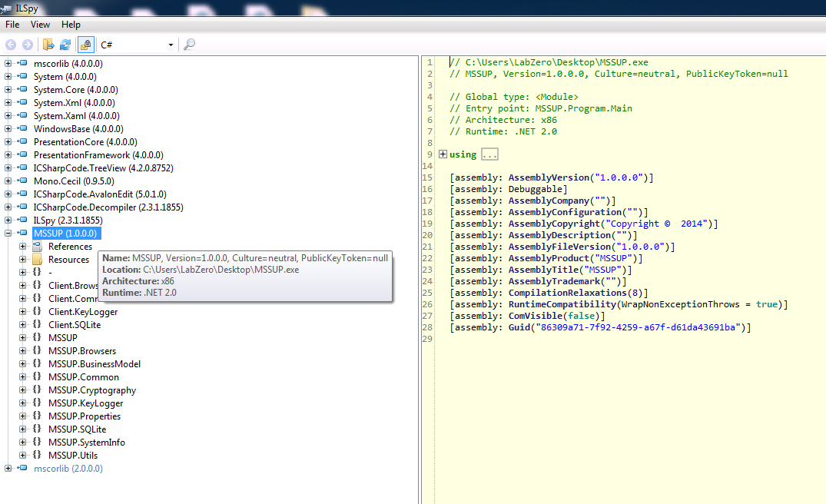Image resolution: width=826 pixels, height=504 pixels.
Task: Click the Forward navigation arrow
Action: click(x=27, y=45)
